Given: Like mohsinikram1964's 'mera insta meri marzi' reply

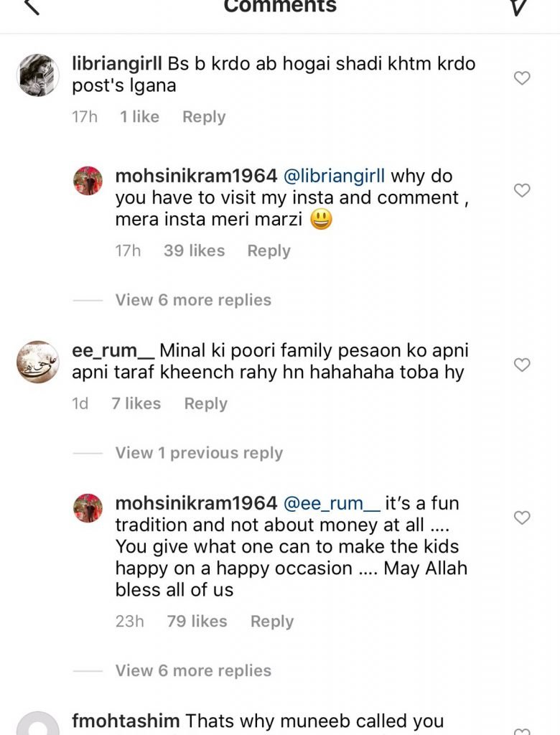Looking at the screenshot, I should [x=522, y=190].
